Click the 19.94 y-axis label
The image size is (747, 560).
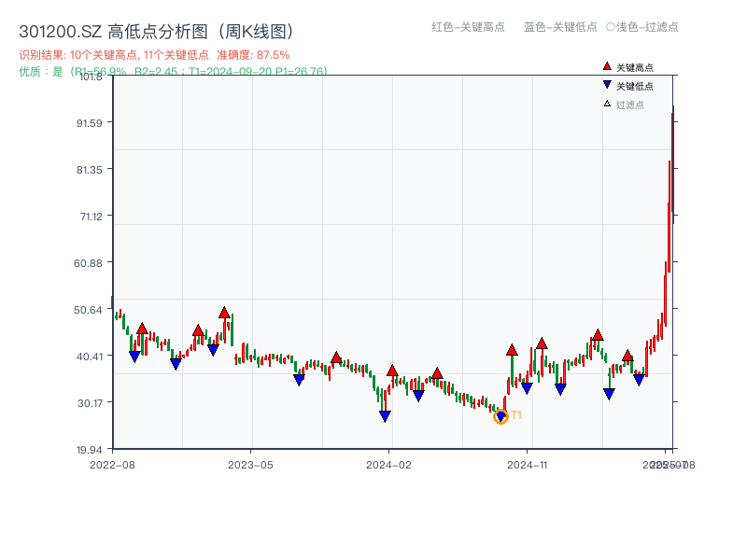pos(90,450)
